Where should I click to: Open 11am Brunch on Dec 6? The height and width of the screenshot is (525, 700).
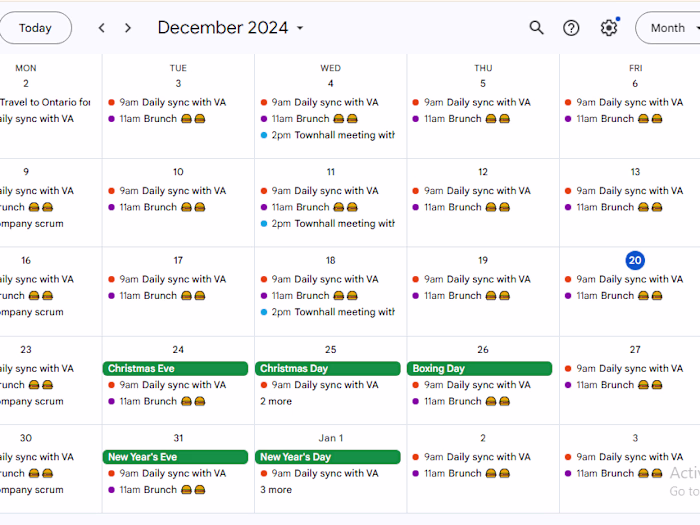(x=614, y=119)
